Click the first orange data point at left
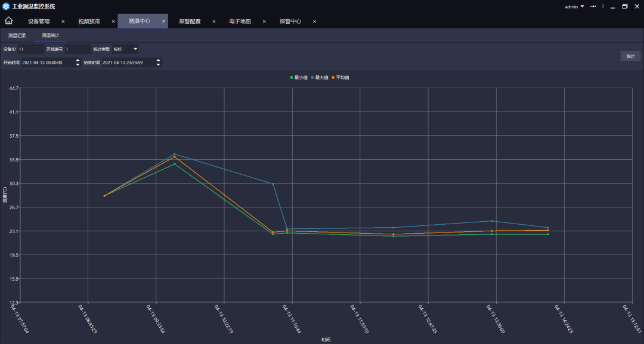 104,196
